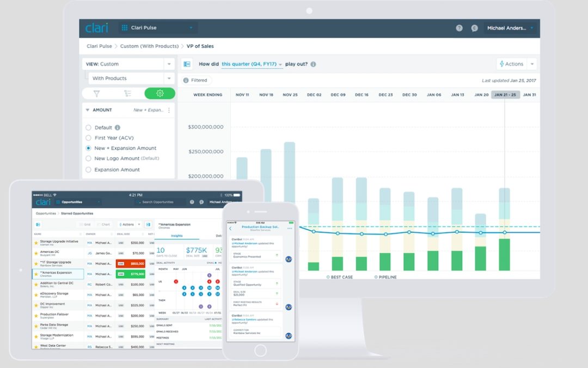Open the Clari Pulse app switcher grid icon
This screenshot has width=588, height=368.
pos(125,28)
